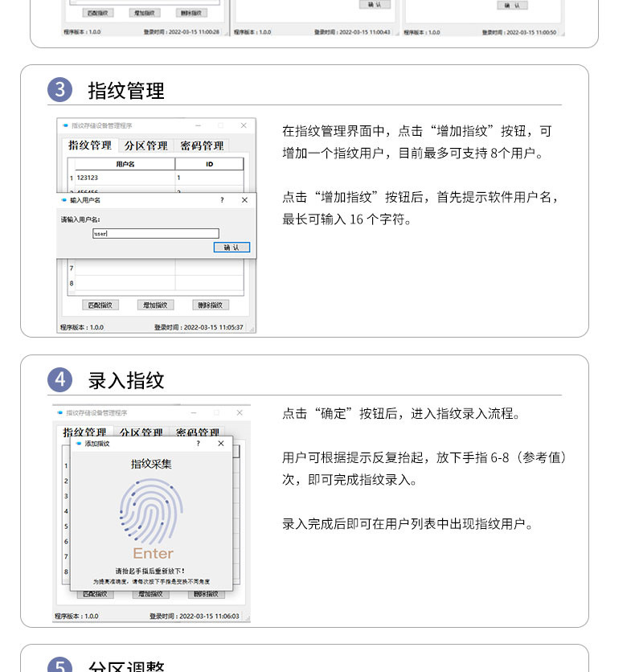The width and height of the screenshot is (635, 672).
Task: Click 匹配指纹 button in the step 3 window
Action: point(100,305)
